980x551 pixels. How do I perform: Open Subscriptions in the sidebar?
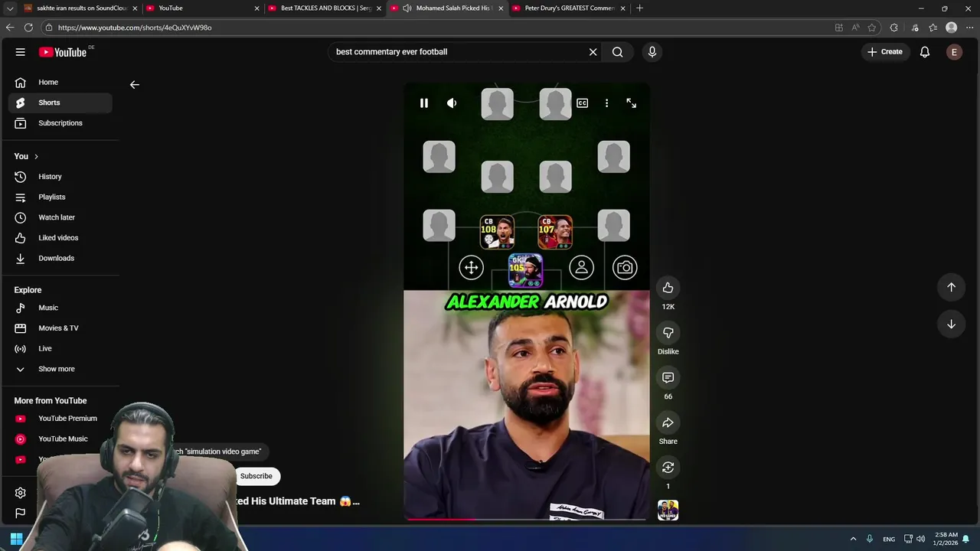pyautogui.click(x=60, y=123)
